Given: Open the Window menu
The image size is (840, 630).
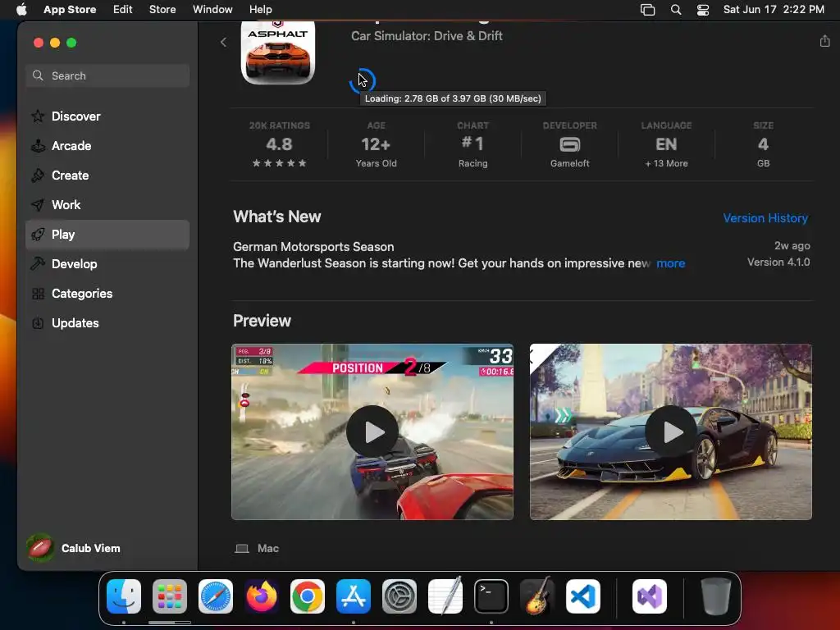Looking at the screenshot, I should click(x=212, y=10).
